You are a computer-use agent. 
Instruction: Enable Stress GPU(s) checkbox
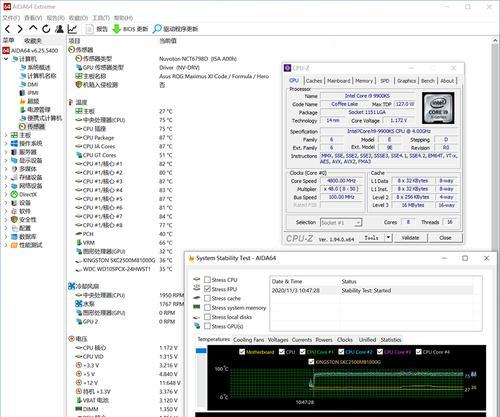tap(207, 326)
